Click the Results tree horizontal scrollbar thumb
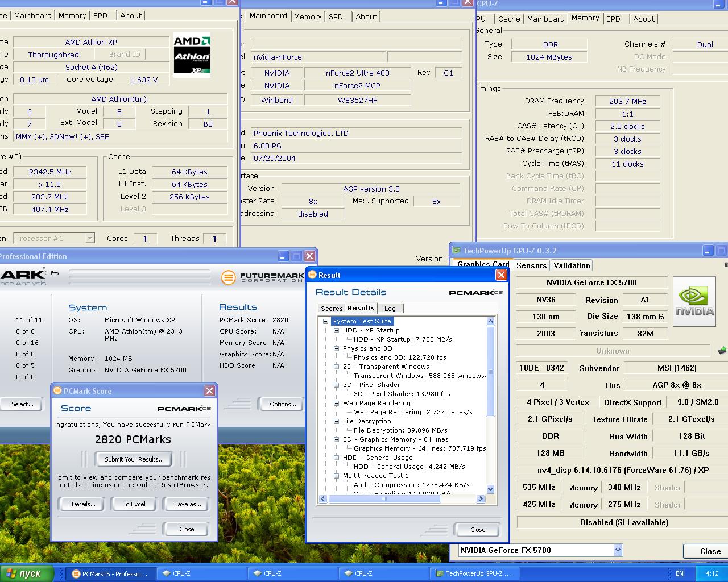The width and height of the screenshot is (728, 582). click(x=384, y=498)
